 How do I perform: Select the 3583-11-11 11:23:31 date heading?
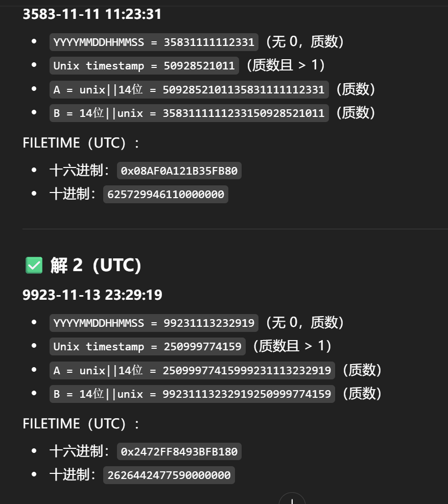pos(92,14)
